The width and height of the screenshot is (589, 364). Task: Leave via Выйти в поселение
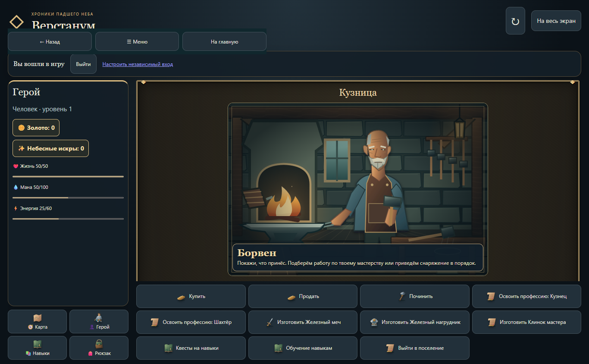[x=415, y=348]
